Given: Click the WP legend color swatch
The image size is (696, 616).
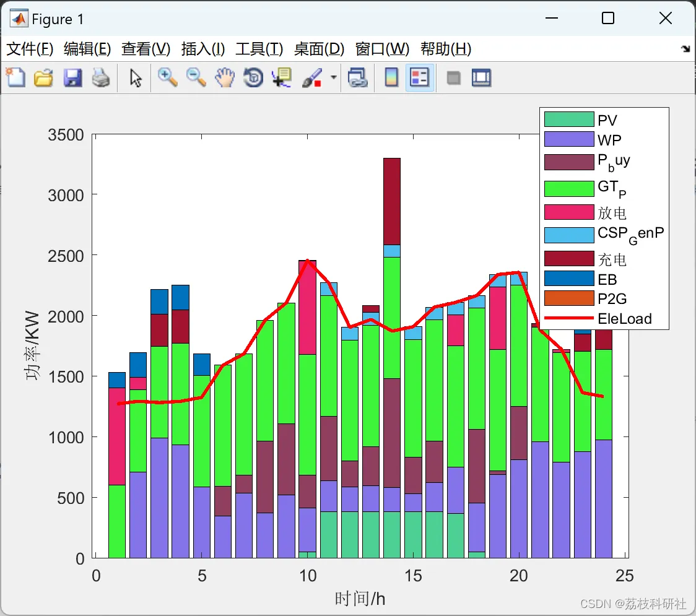Looking at the screenshot, I should click(569, 139).
